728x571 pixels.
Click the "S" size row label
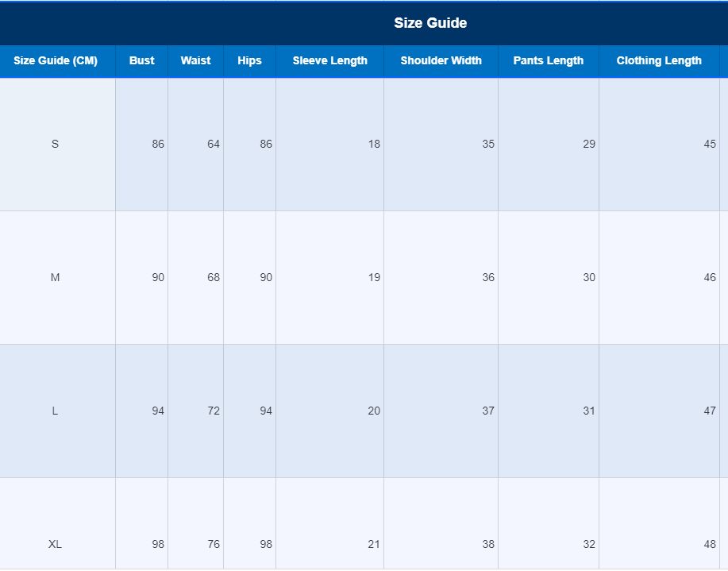[55, 144]
